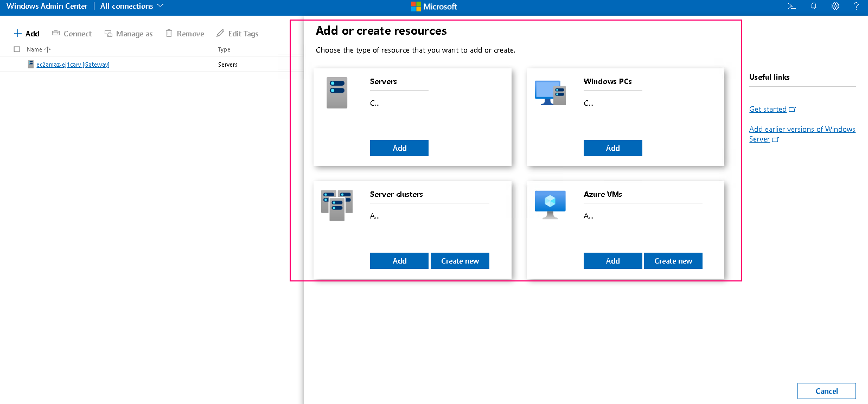
Task: Click Edit Tags in the toolbar
Action: tap(238, 34)
